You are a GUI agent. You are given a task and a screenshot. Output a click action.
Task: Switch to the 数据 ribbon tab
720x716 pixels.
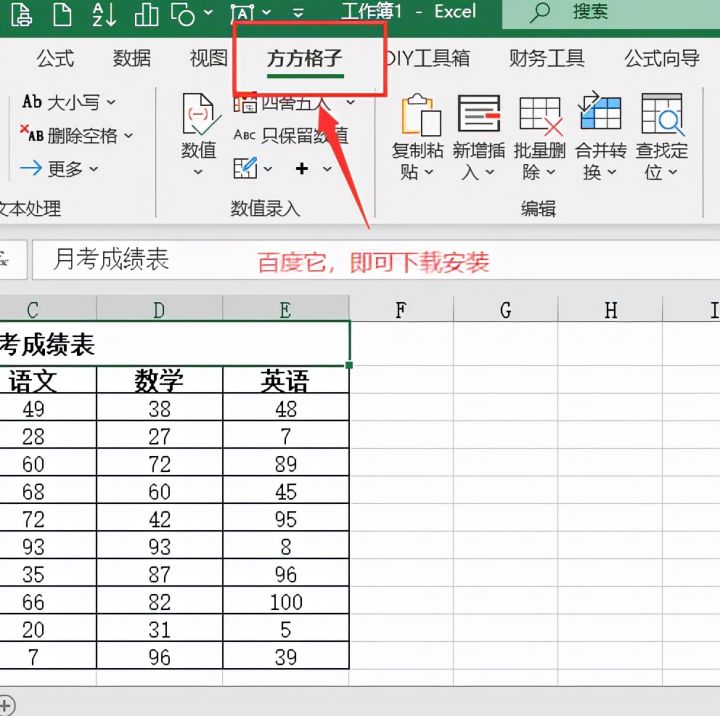point(132,58)
